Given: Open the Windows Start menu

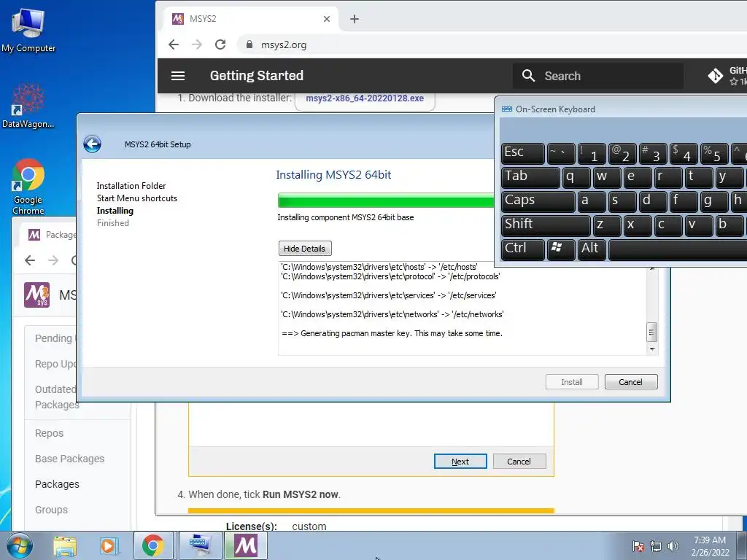Looking at the screenshot, I should point(19,545).
